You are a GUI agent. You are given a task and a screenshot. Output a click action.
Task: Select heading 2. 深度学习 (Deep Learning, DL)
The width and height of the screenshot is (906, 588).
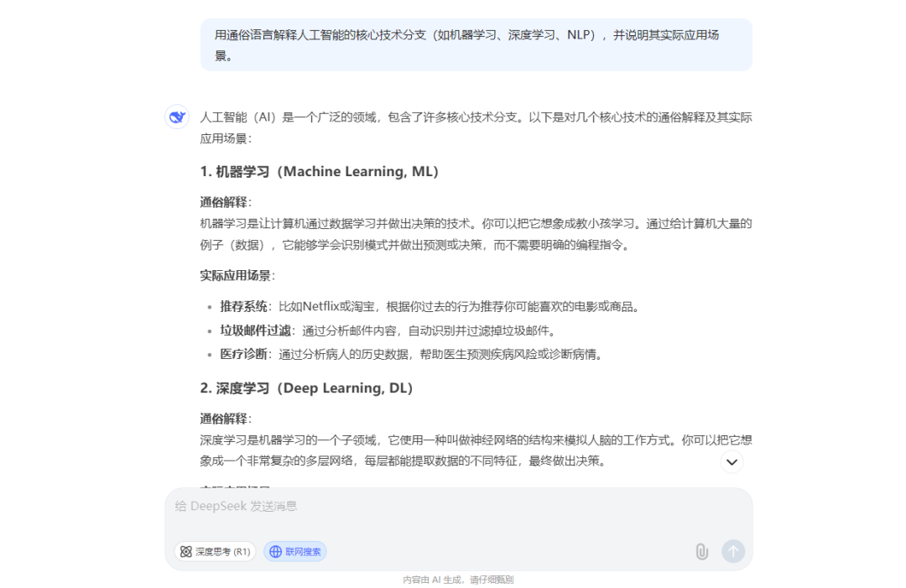point(306,388)
